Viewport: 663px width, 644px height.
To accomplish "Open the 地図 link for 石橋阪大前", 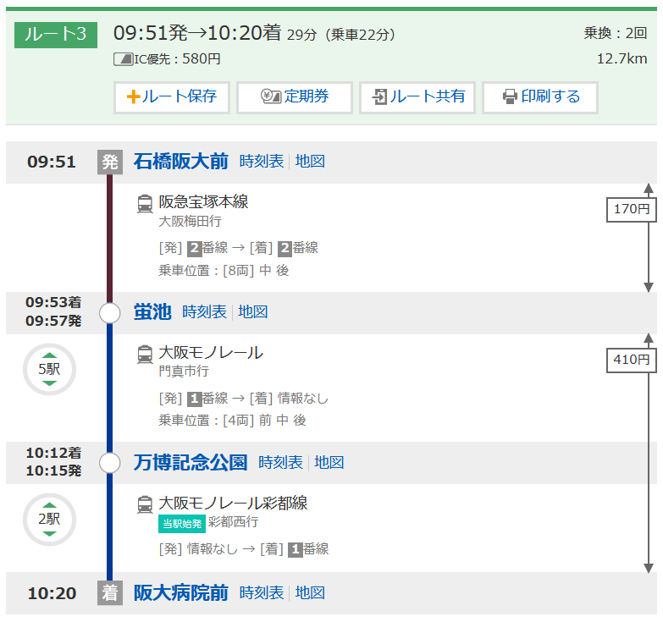I will [x=310, y=162].
